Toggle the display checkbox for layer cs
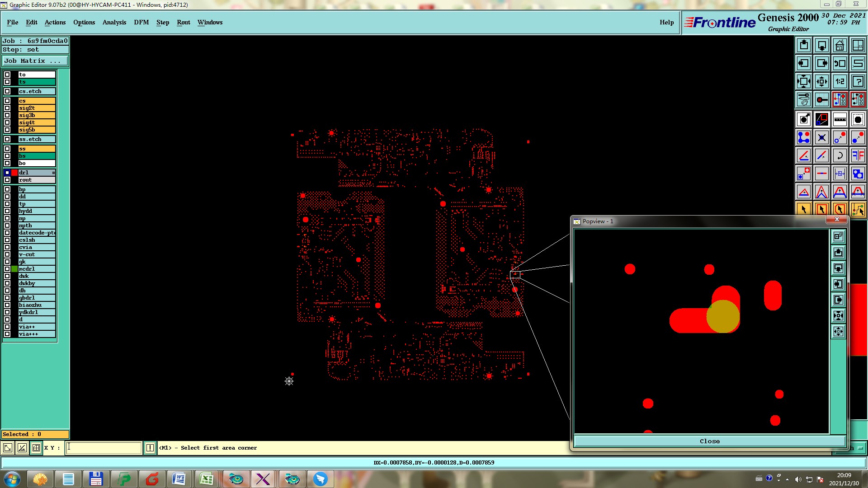This screenshot has width=868, height=488. pyautogui.click(x=7, y=101)
